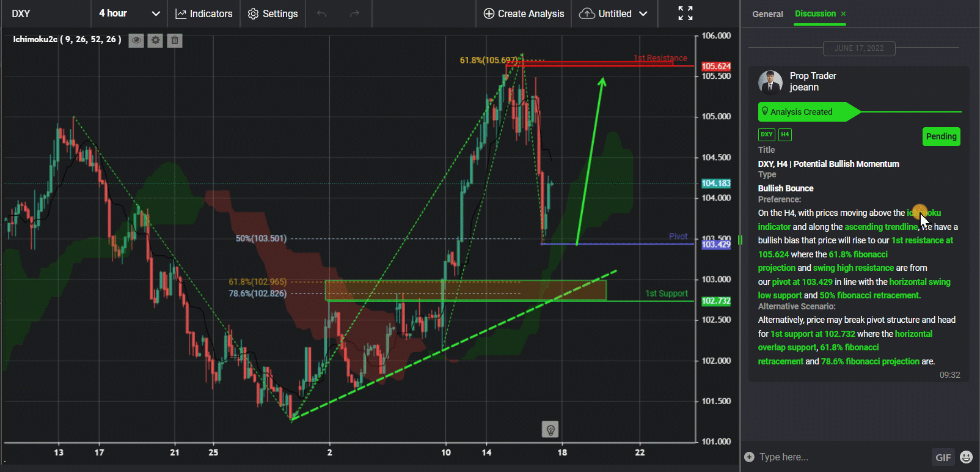The width and height of the screenshot is (980, 472).
Task: Close the Discussion tab
Action: tap(844, 13)
